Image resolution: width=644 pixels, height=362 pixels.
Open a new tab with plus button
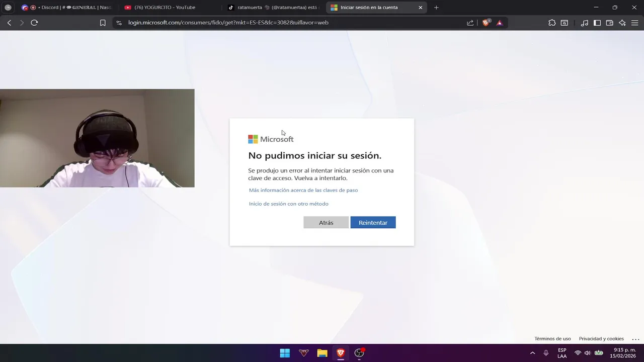click(436, 8)
